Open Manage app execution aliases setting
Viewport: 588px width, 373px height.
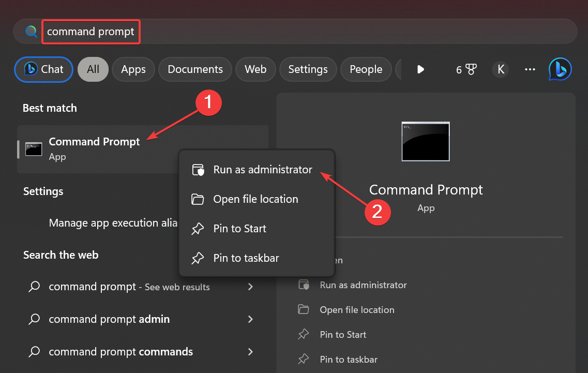pyautogui.click(x=113, y=223)
